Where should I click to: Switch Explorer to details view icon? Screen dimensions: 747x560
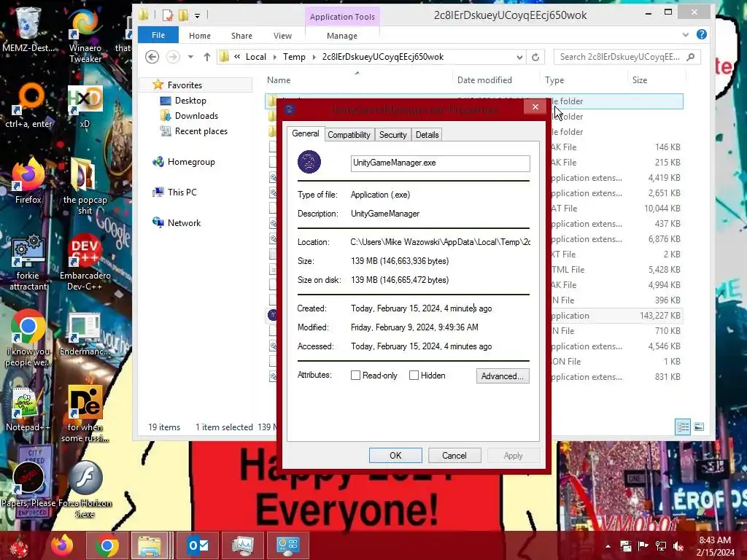pyautogui.click(x=683, y=427)
